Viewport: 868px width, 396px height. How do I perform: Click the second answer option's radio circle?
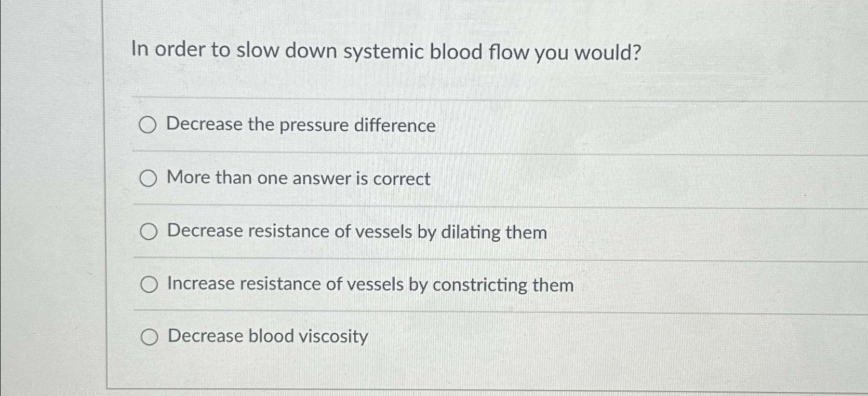(x=149, y=179)
